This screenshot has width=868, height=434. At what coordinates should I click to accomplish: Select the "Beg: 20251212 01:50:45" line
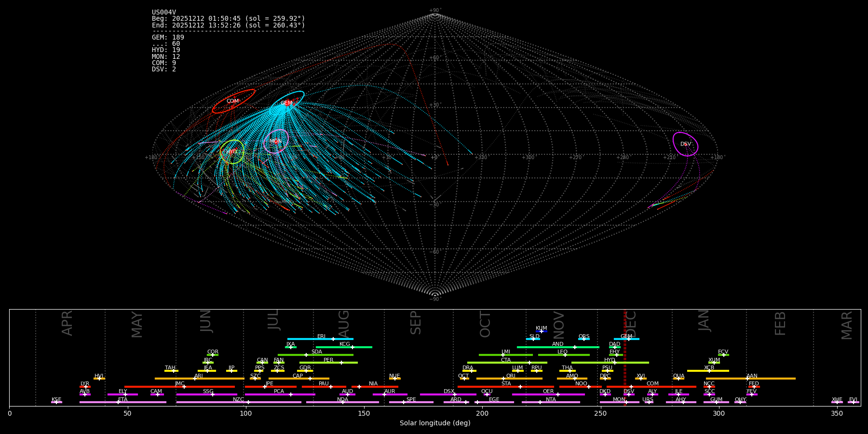pyautogui.click(x=229, y=19)
